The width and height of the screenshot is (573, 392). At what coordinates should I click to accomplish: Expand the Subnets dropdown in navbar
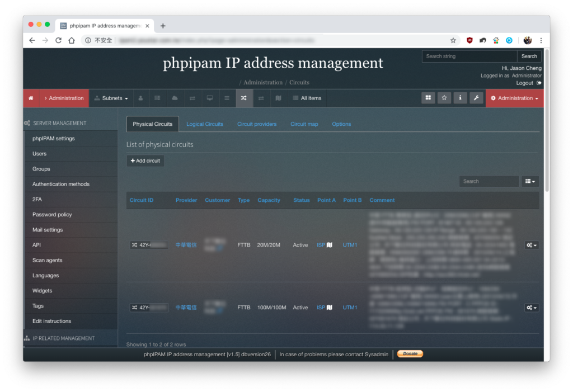(x=111, y=98)
